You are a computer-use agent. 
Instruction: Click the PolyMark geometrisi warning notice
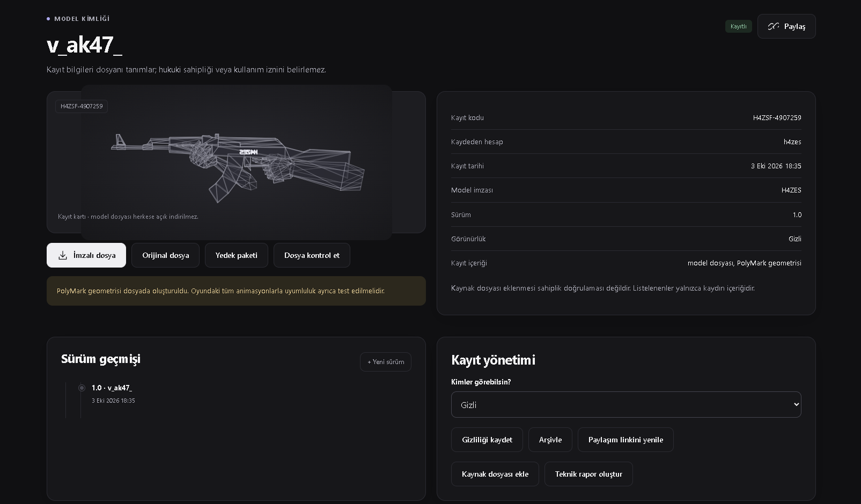point(236,291)
